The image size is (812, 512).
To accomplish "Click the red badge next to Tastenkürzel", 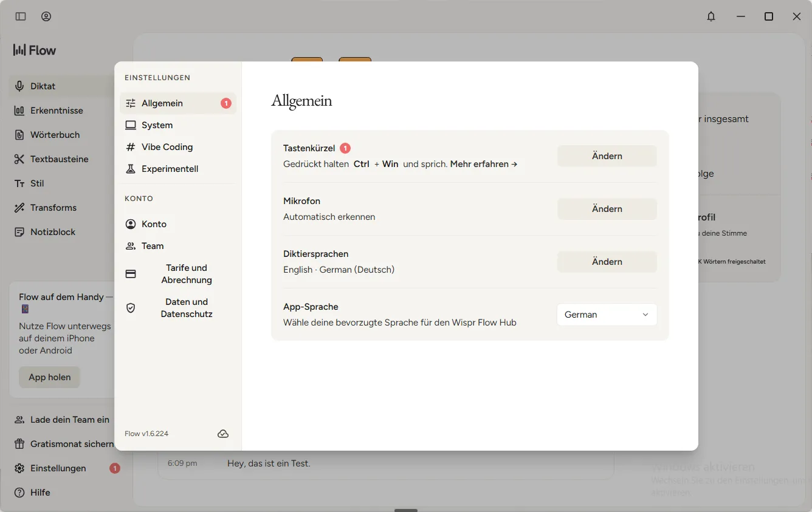I will tap(345, 148).
